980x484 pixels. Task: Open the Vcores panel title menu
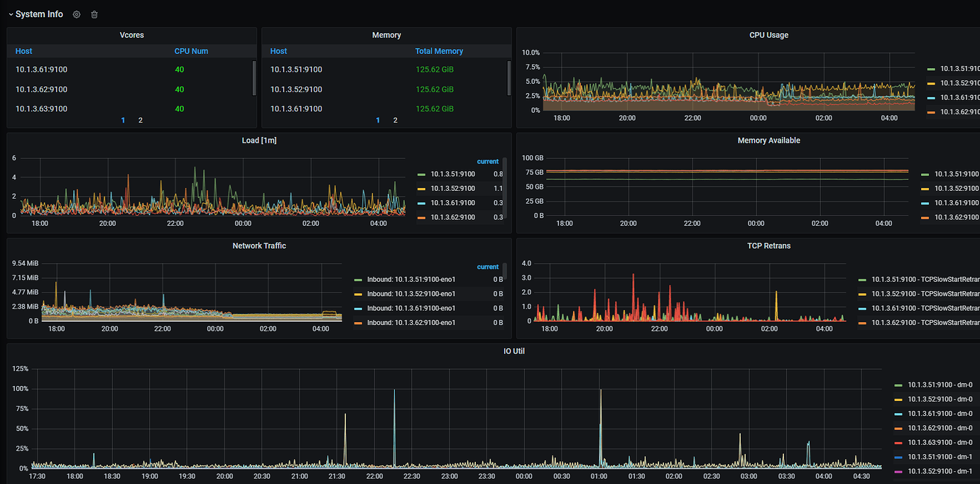pyautogui.click(x=131, y=35)
